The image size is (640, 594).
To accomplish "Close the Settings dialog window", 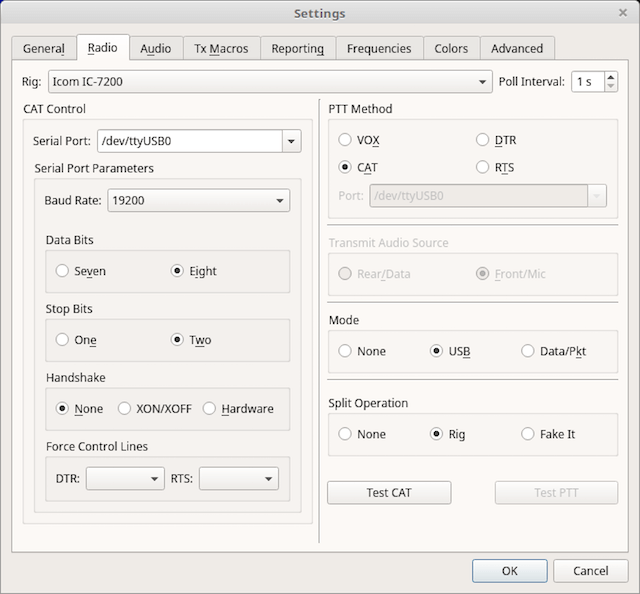I will point(623,13).
